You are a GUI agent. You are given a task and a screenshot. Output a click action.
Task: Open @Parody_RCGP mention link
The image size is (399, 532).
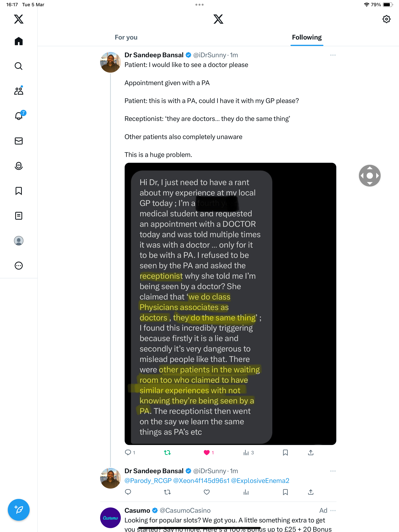click(148, 481)
